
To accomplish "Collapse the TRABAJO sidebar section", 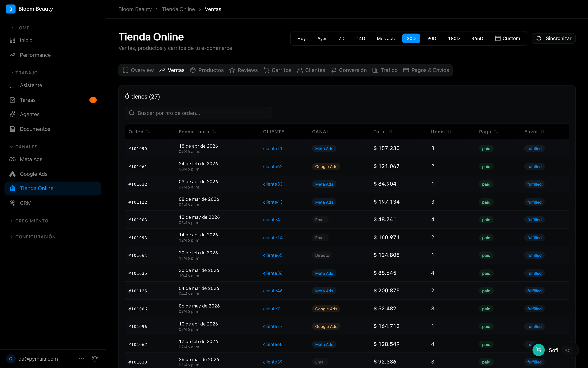I will pos(24,73).
